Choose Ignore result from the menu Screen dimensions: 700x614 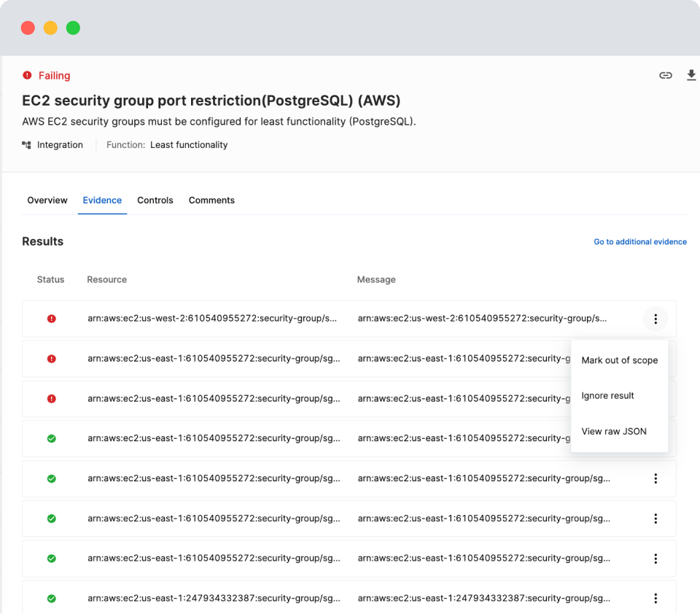tap(607, 396)
